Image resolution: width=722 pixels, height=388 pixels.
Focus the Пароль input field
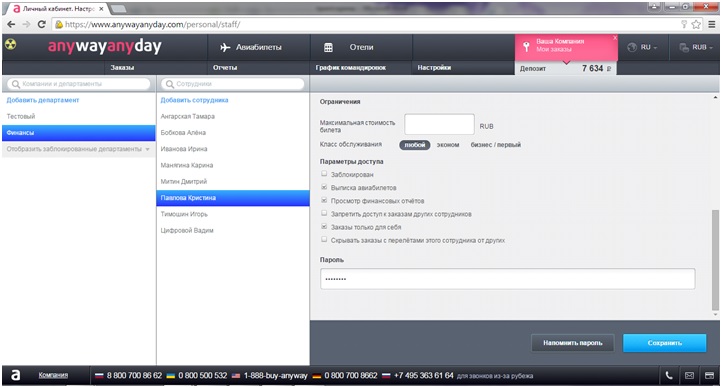coord(507,279)
